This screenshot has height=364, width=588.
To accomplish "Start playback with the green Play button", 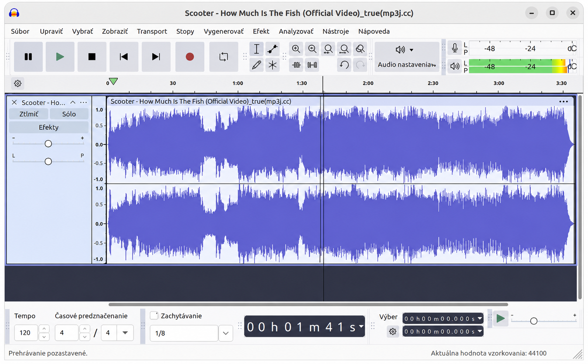I will pos(60,57).
